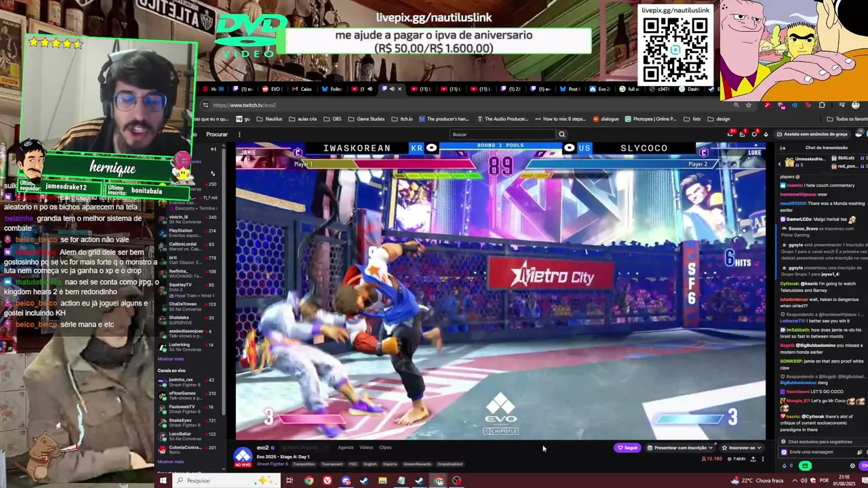The width and height of the screenshot is (868, 488).
Task: Open Luderking channel in sidebar
Action: point(187,346)
